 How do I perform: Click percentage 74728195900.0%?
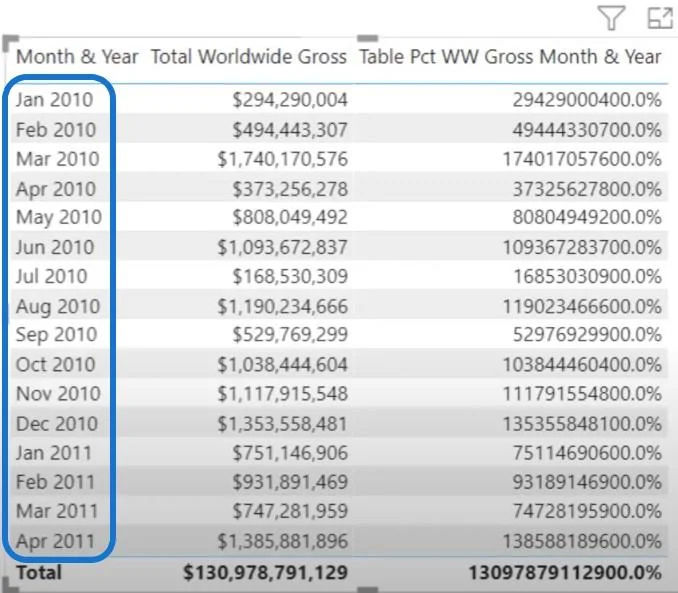point(587,511)
